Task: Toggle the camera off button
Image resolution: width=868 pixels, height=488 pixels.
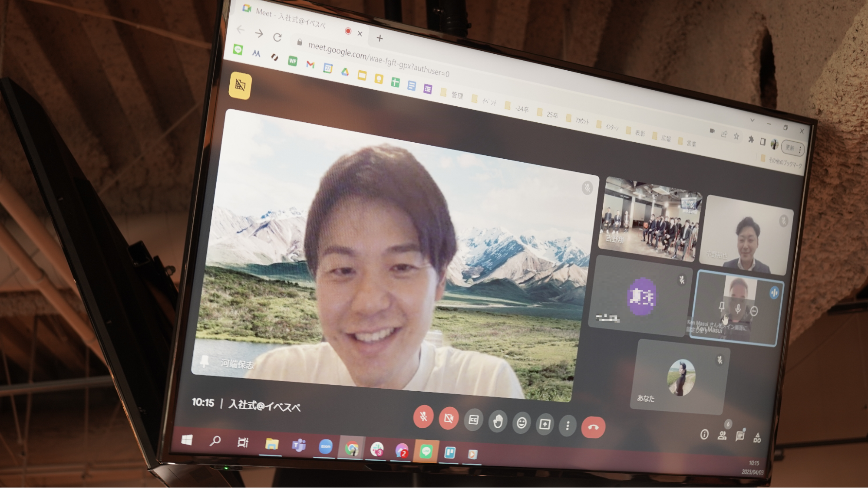Action: tap(449, 419)
